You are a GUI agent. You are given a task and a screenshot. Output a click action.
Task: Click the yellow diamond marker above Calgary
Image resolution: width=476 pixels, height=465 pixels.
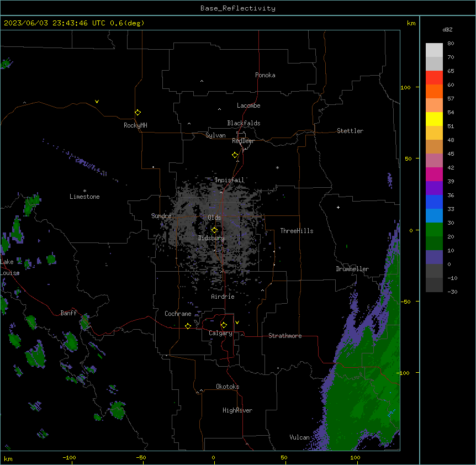[224, 325]
